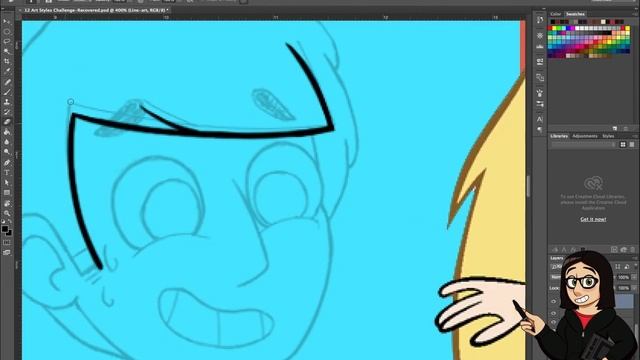Image resolution: width=640 pixels, height=360 pixels.
Task: Show Libraries items as list
Action: [x=631, y=144]
